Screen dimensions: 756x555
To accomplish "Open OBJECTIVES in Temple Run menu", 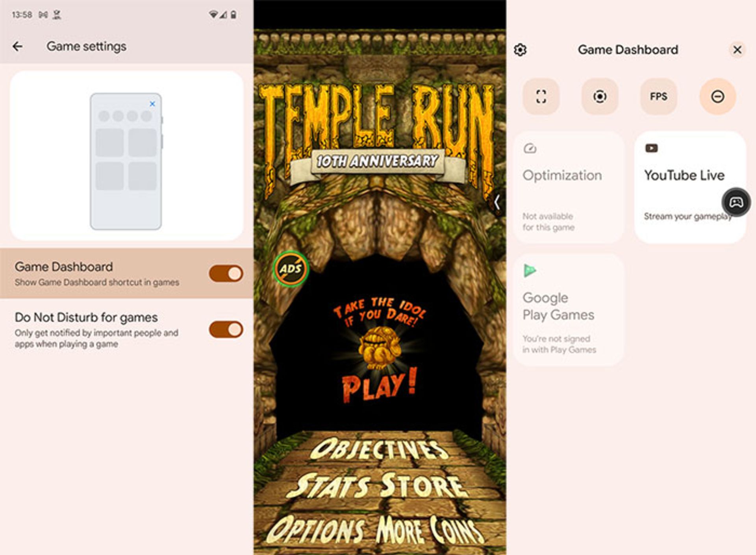I will (379, 449).
